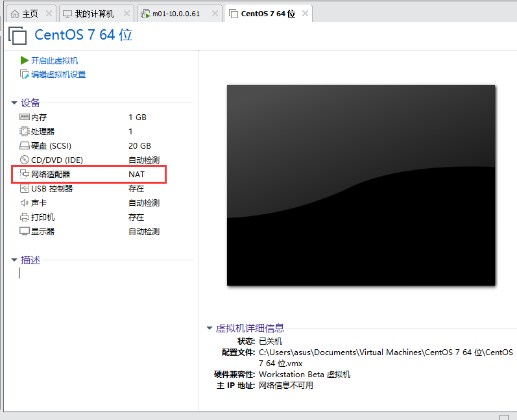
Task: Click the 1 GB memory value
Action: coord(138,117)
